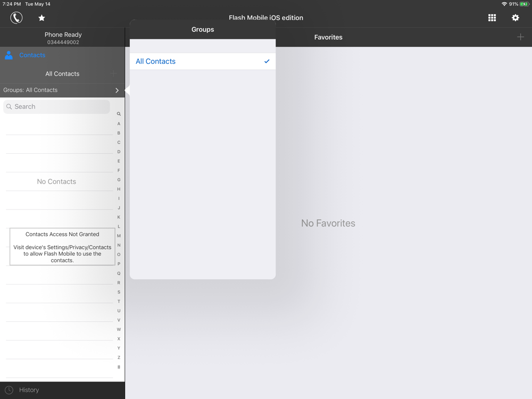Jump to letter W in index
This screenshot has width=532, height=399.
119,329
